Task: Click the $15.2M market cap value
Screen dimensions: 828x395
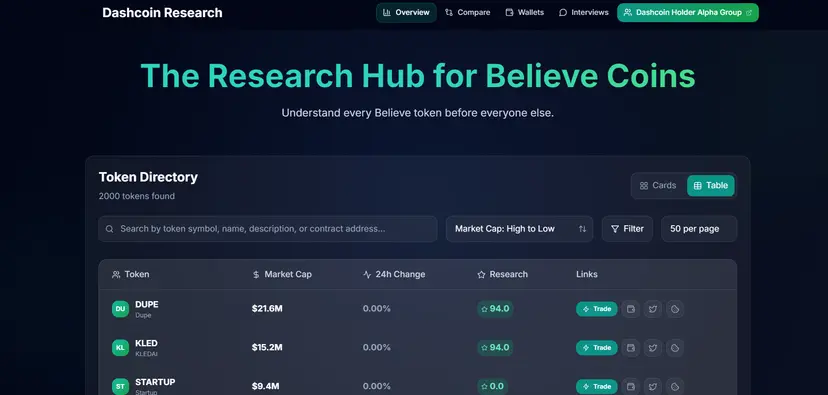Action: pyautogui.click(x=267, y=347)
